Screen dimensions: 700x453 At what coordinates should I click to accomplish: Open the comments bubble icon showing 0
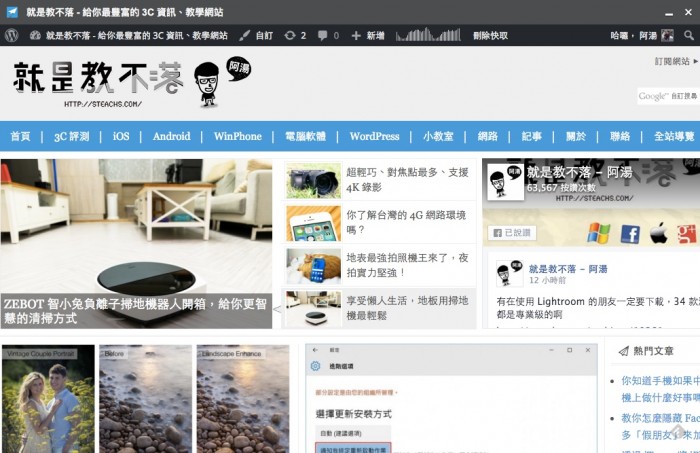[x=322, y=35]
